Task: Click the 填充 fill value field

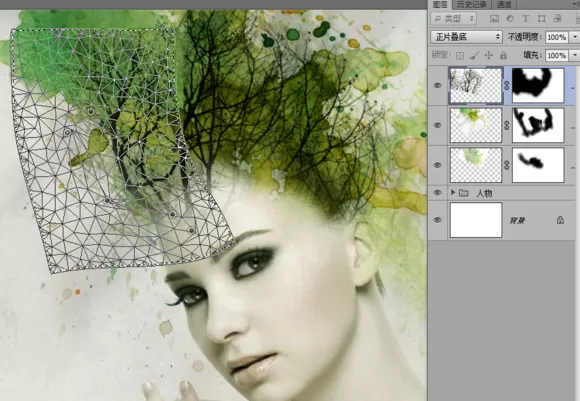Action: click(x=556, y=55)
